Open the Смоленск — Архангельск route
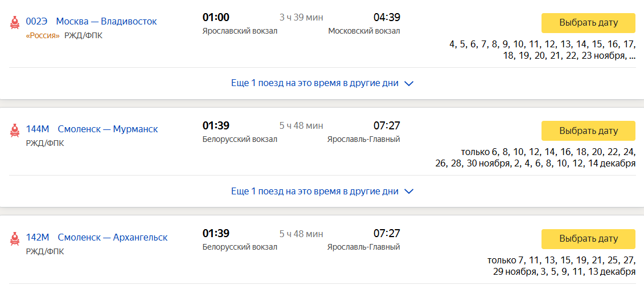The width and height of the screenshot is (644, 285). pos(113,238)
